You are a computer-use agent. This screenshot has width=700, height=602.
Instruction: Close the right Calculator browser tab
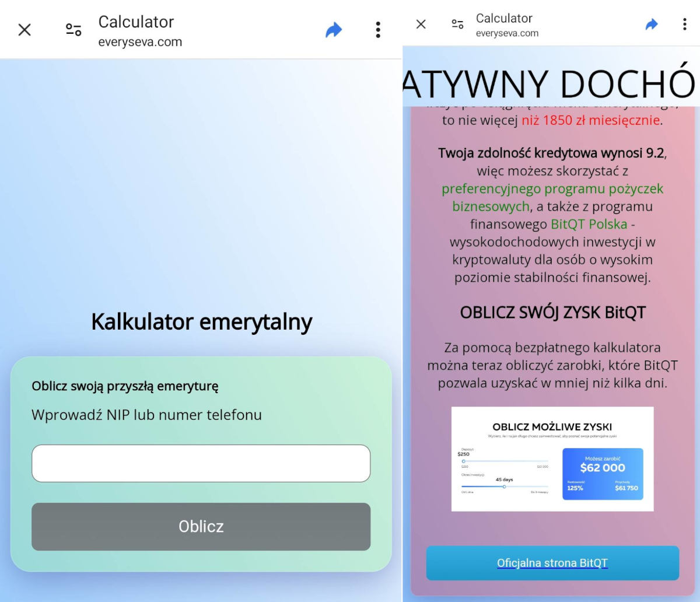pos(421,24)
